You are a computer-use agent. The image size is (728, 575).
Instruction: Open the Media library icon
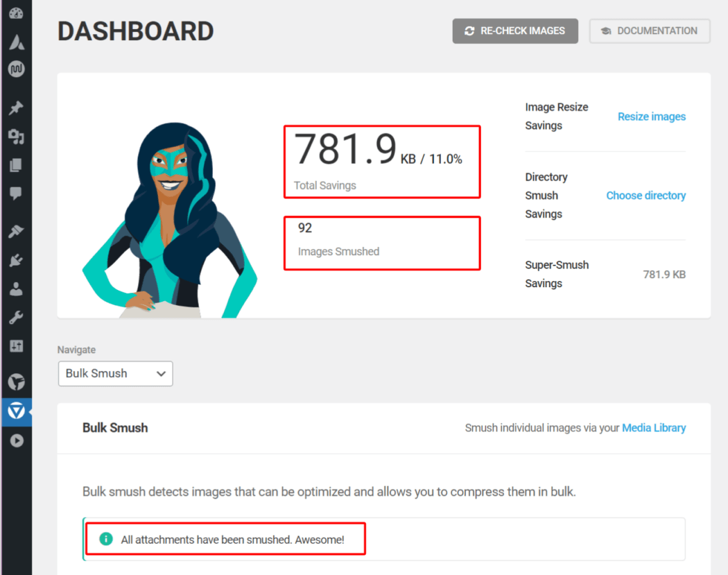[x=16, y=137]
